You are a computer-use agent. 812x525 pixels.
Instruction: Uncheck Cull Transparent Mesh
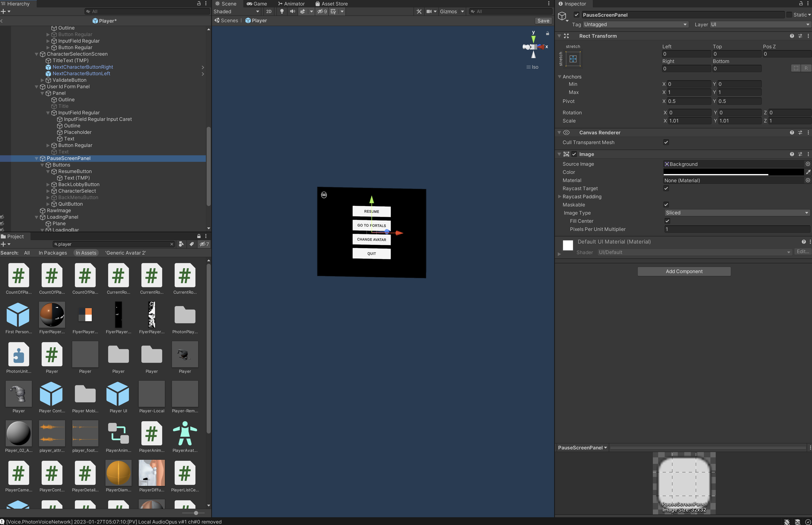coord(666,142)
